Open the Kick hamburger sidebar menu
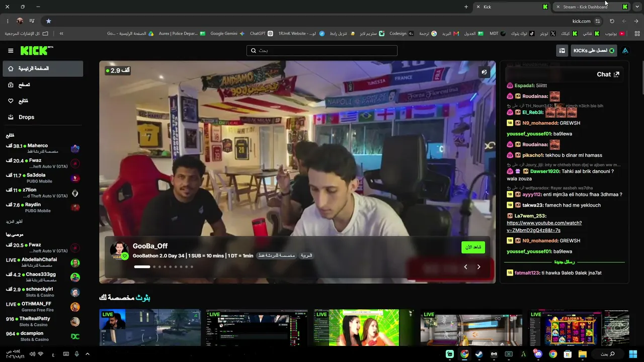Image resolution: width=644 pixels, height=362 pixels. point(11,51)
